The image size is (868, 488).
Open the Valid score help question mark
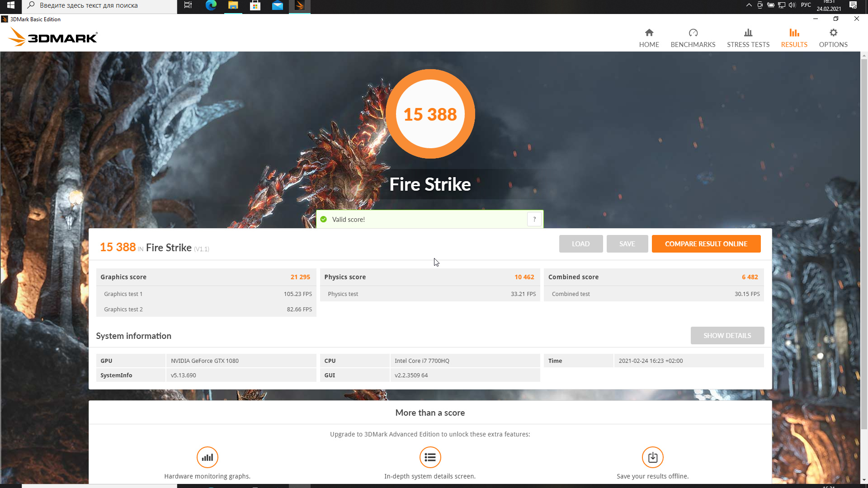[x=534, y=219]
